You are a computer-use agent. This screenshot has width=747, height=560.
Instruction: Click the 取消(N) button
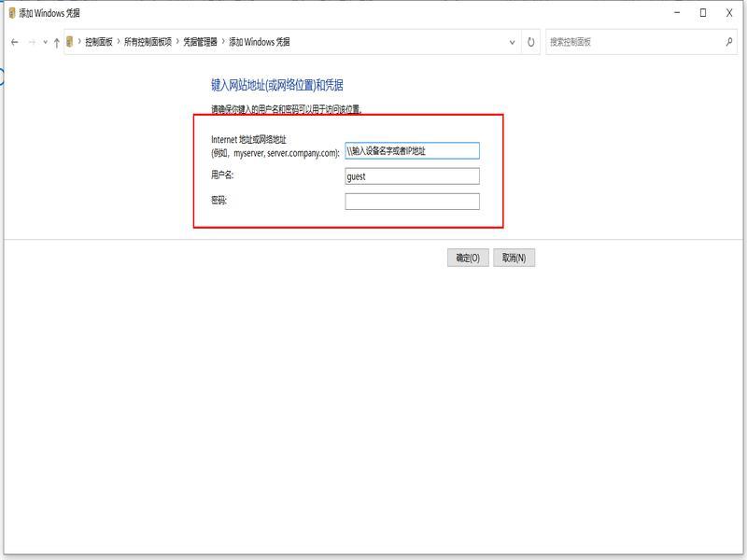[514, 258]
